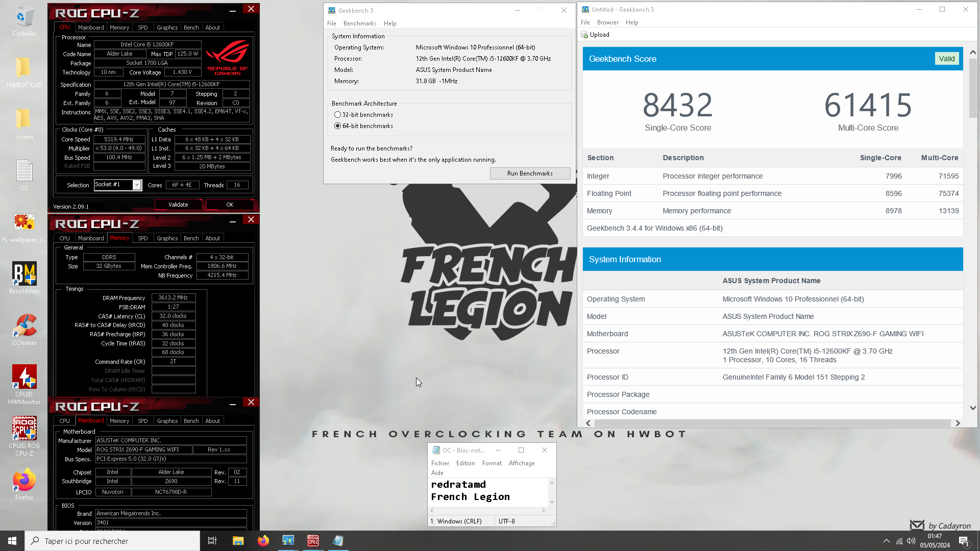Open Bench tab in middle CPU-Z window

(191, 238)
